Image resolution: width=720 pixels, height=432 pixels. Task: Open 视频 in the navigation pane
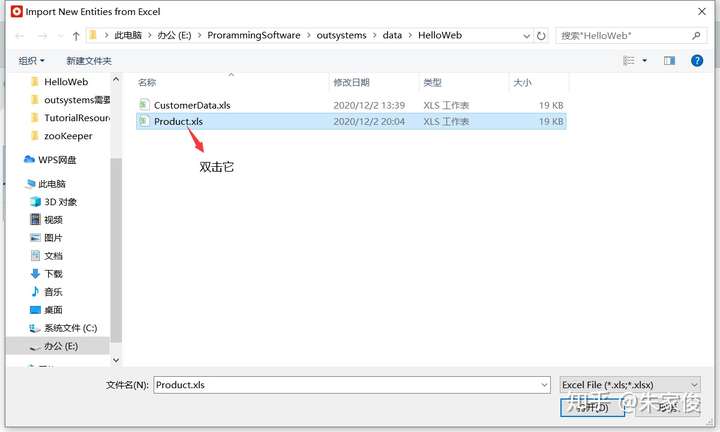pyautogui.click(x=47, y=220)
